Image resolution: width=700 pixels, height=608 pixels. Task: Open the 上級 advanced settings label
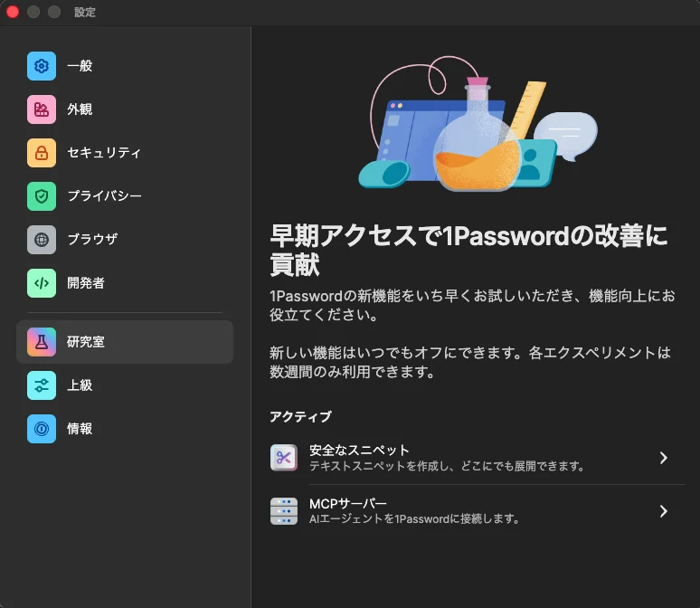click(x=80, y=385)
